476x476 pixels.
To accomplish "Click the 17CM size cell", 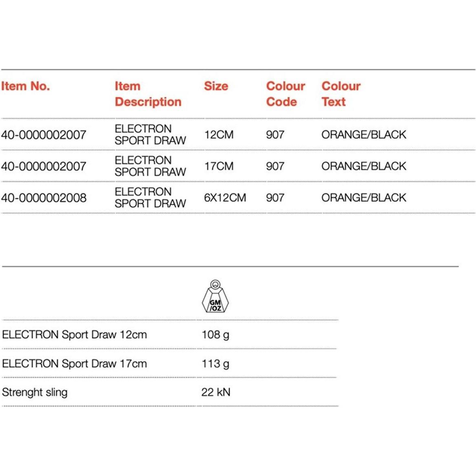I will click(219, 166).
